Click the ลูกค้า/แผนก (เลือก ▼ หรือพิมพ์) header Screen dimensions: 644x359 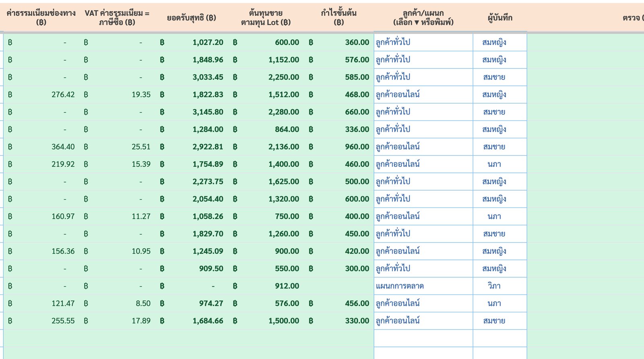423,18
